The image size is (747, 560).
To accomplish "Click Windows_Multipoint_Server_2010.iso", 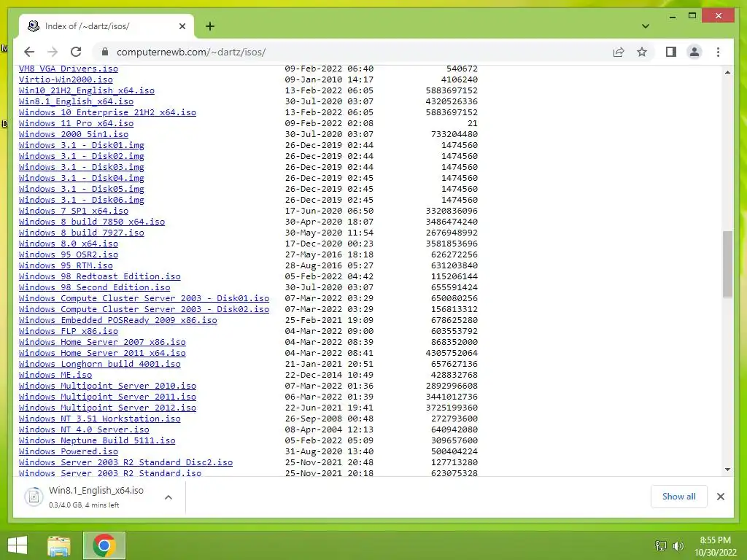I will [x=108, y=386].
